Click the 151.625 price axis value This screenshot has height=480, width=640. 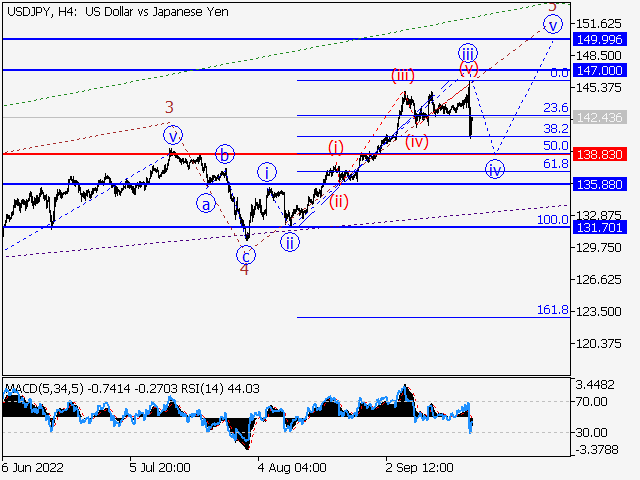[x=598, y=23]
